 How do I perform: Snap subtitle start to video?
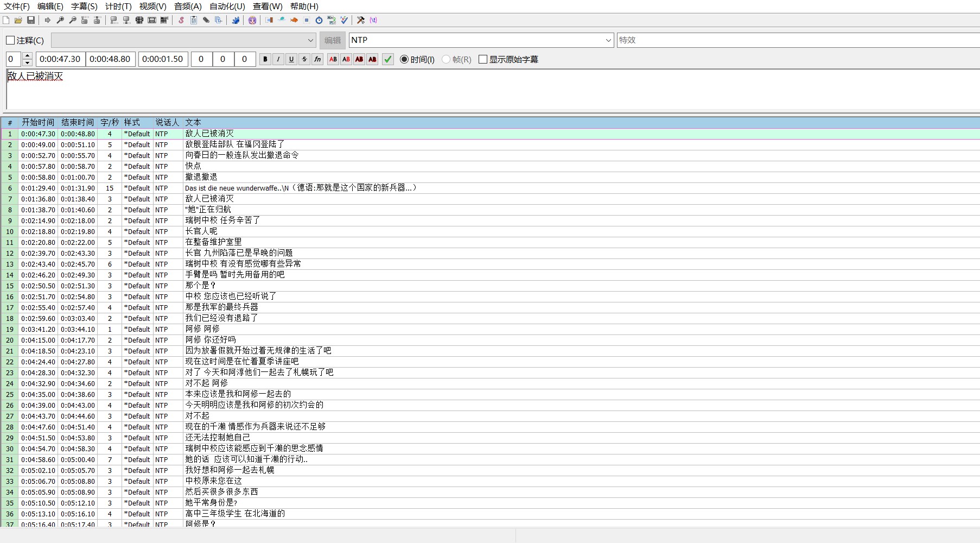(114, 20)
